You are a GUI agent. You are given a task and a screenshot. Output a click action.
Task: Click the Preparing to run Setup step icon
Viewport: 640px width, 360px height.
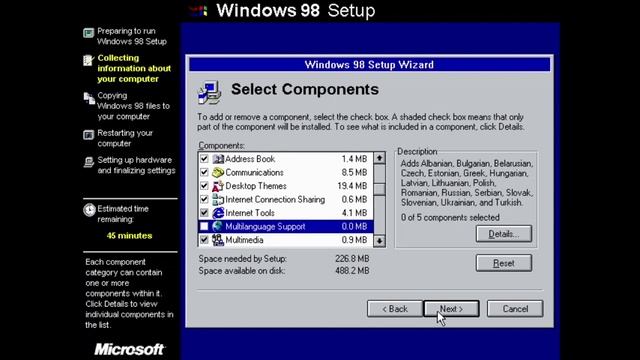point(89,33)
